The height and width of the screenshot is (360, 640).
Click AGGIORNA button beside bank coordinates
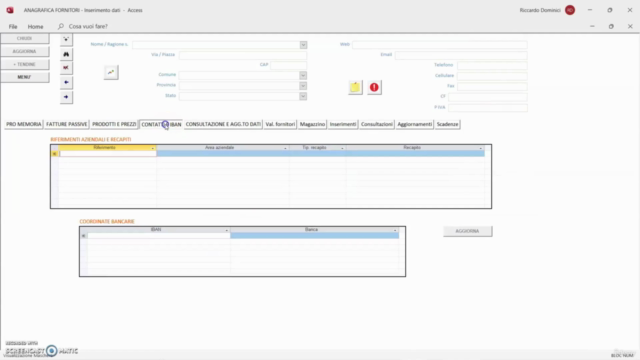[x=467, y=231]
